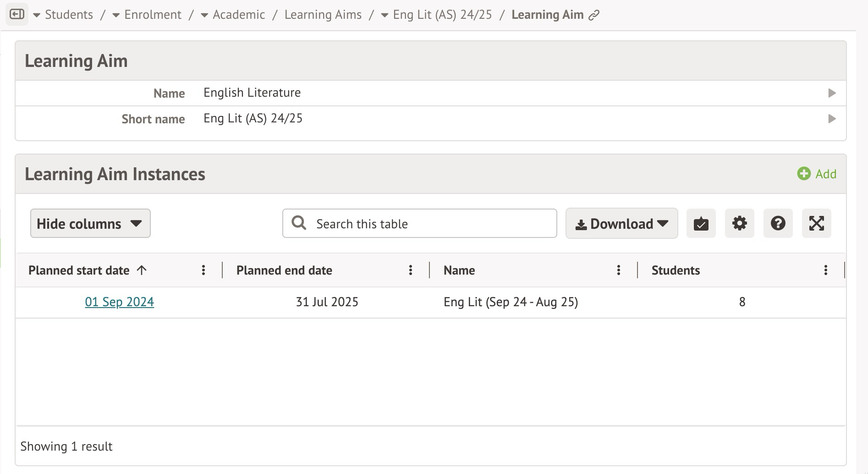Open Name column three-dot menu
The height and width of the screenshot is (474, 868).
coord(618,270)
